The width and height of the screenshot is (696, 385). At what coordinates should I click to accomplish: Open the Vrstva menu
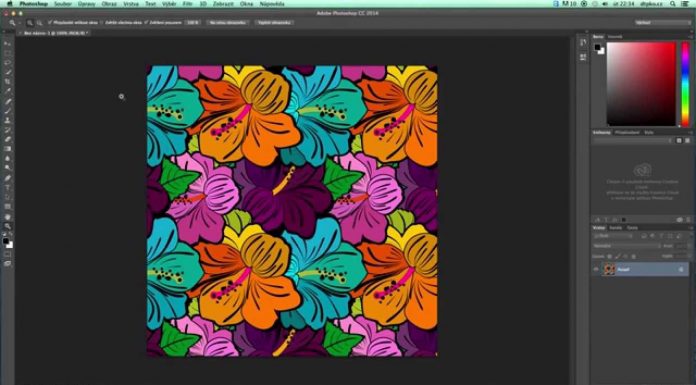pos(130,4)
